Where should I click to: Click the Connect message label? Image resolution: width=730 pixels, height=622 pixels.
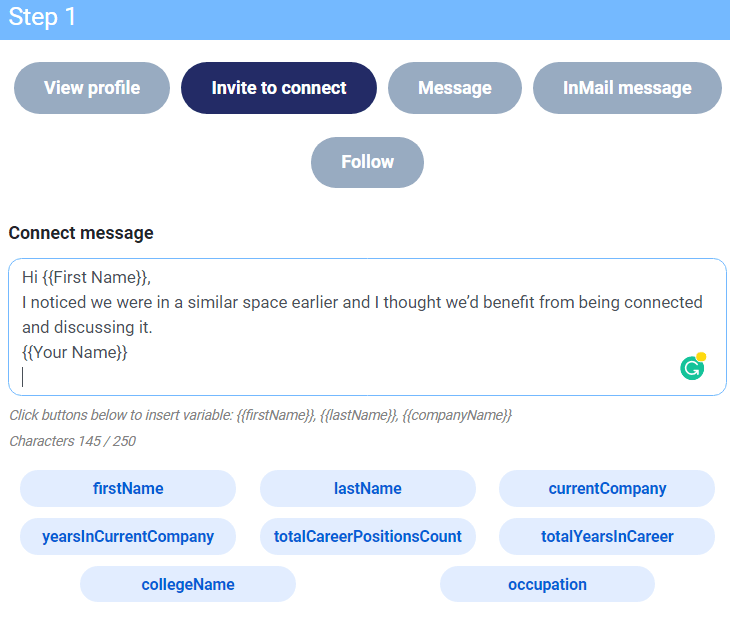[x=81, y=233]
